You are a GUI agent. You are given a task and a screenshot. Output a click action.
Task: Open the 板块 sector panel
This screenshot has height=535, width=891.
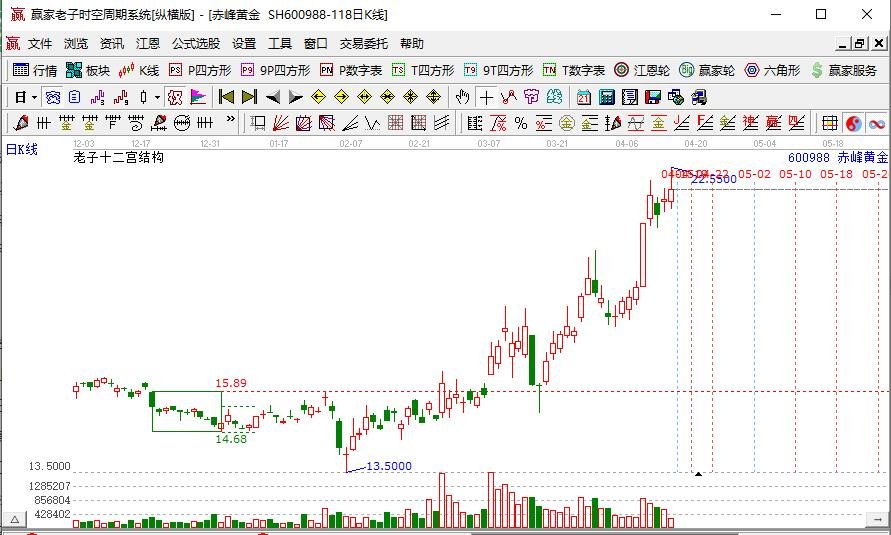tap(88, 70)
